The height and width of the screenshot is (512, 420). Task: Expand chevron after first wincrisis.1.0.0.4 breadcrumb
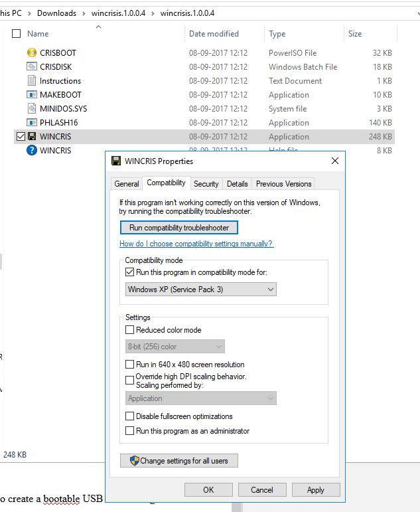(x=153, y=13)
